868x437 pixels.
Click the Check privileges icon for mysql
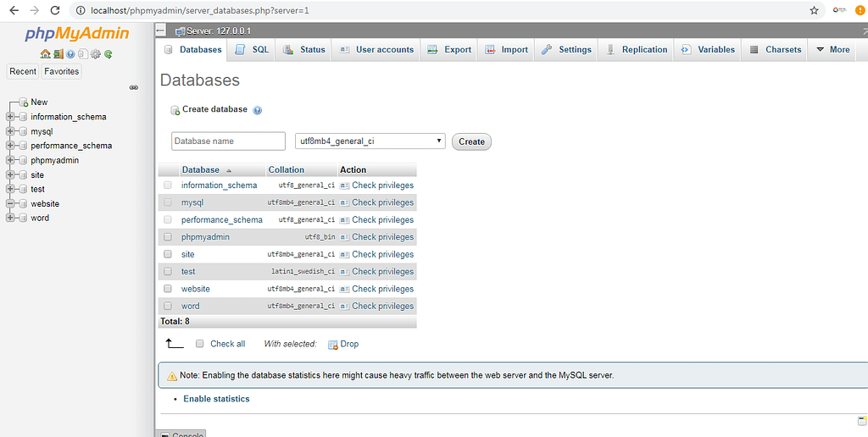click(x=344, y=203)
